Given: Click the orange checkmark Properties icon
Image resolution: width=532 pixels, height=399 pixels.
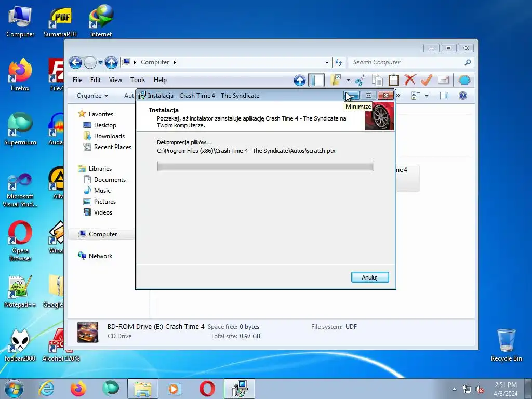Looking at the screenshot, I should click(427, 81).
